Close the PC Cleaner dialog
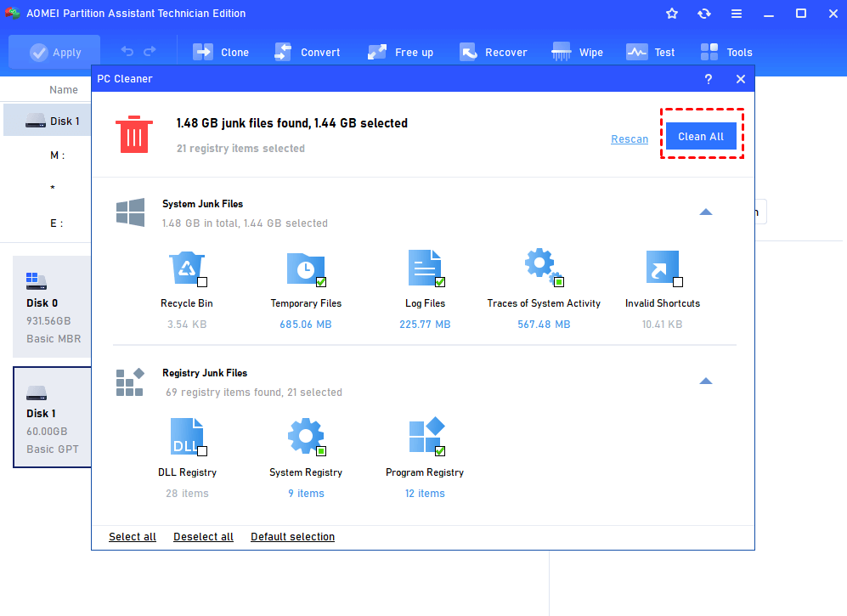Image resolution: width=847 pixels, height=616 pixels. 741,79
